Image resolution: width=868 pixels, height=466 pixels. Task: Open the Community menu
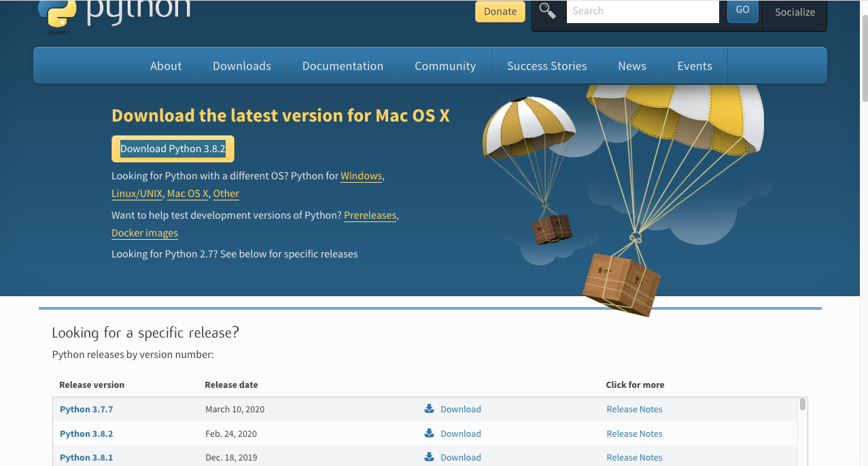click(445, 66)
